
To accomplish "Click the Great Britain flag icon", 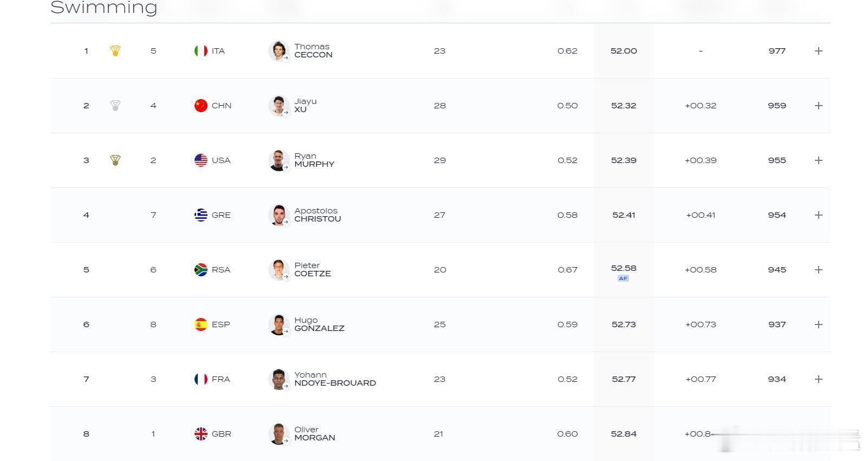I will (x=201, y=434).
